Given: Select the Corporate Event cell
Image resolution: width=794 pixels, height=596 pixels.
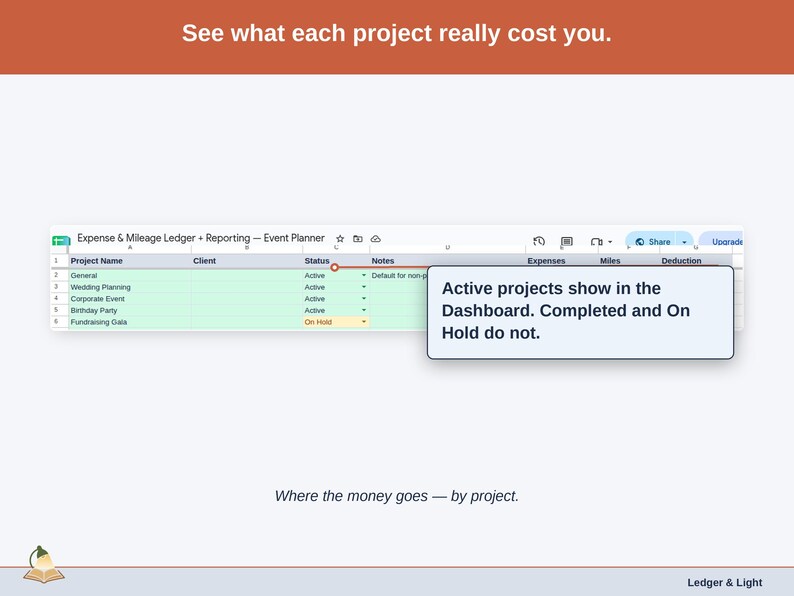Looking at the screenshot, I should [130, 299].
